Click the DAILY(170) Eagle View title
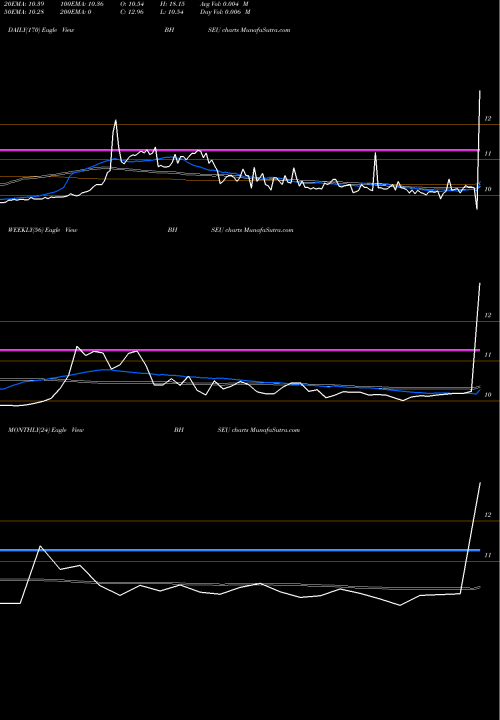The image size is (500, 720). tap(41, 30)
